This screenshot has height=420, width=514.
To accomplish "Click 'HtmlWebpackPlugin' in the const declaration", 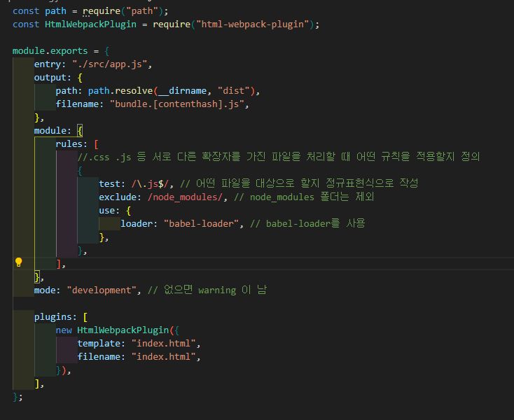I will [x=90, y=24].
